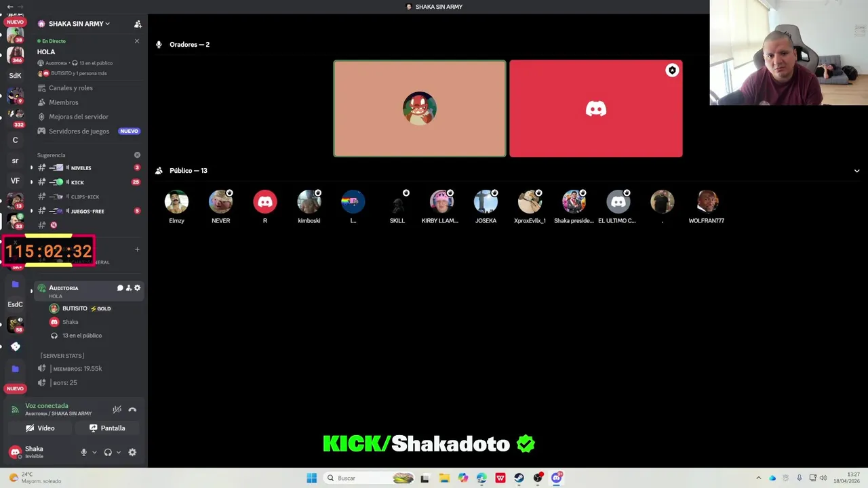Click WOLFRAN777's avatar in the audience
868x488 pixels.
tap(707, 202)
